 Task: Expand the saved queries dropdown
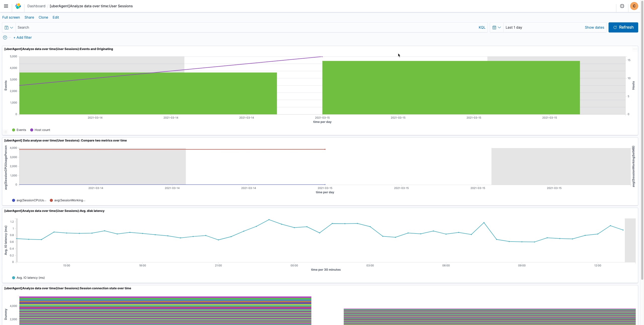(x=9, y=27)
